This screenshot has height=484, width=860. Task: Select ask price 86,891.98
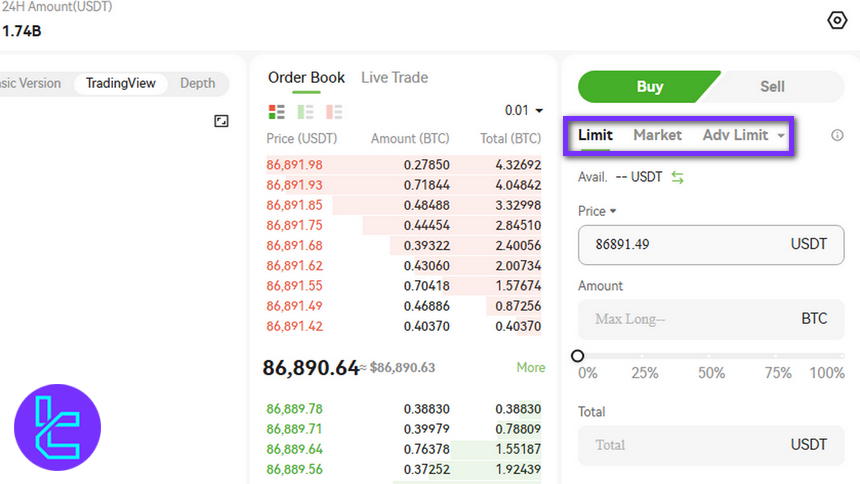tap(295, 165)
